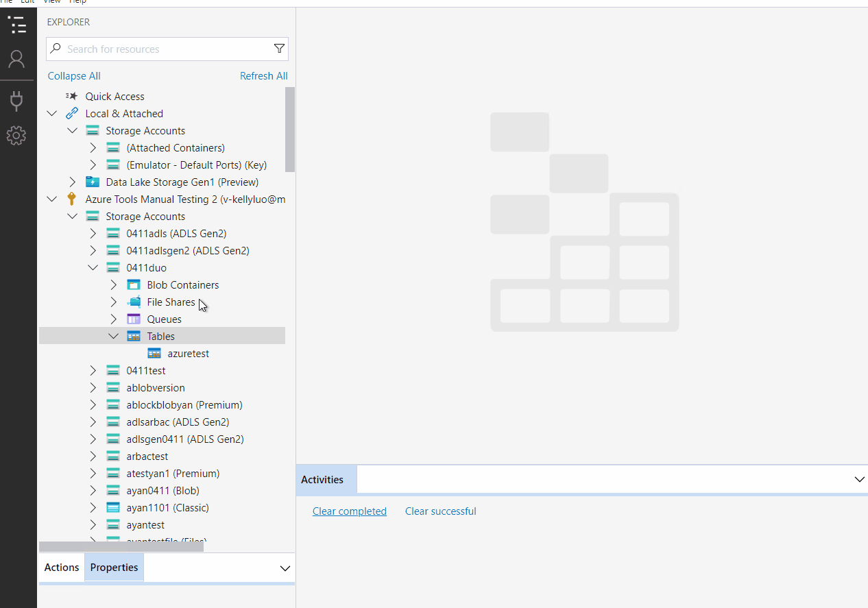Collapse the Local & Attached node
The width and height of the screenshot is (868, 608).
point(51,114)
